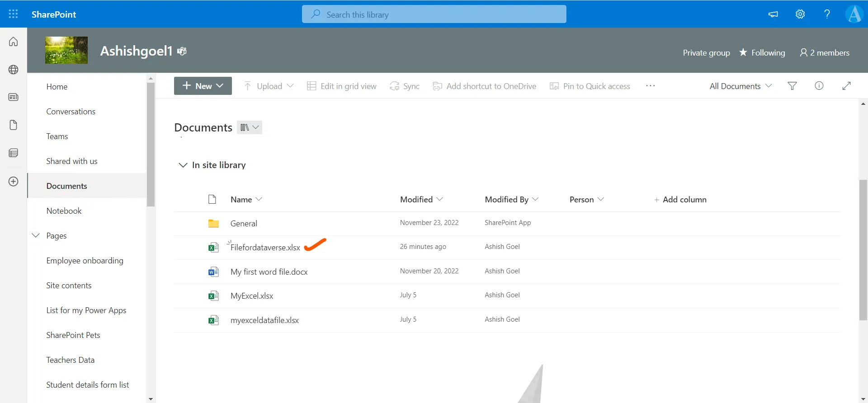
Task: Collapse the In site library group
Action: pos(183,165)
